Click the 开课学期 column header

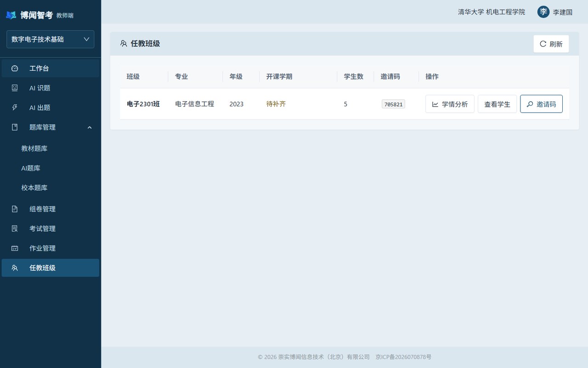(279, 76)
